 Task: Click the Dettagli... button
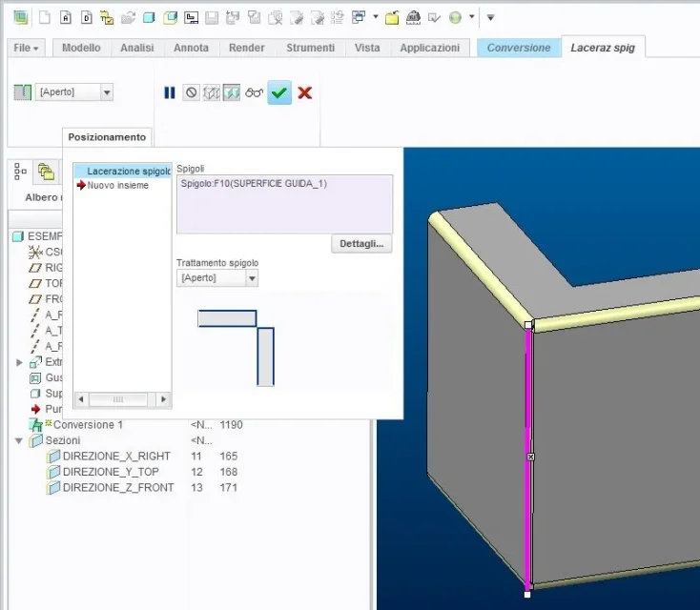361,244
